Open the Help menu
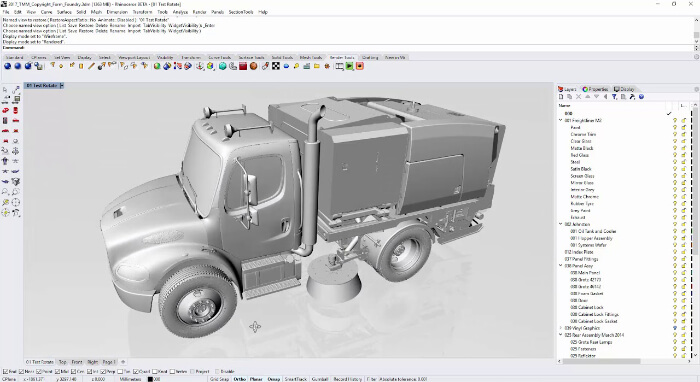The image size is (700, 382). pyautogui.click(x=263, y=12)
